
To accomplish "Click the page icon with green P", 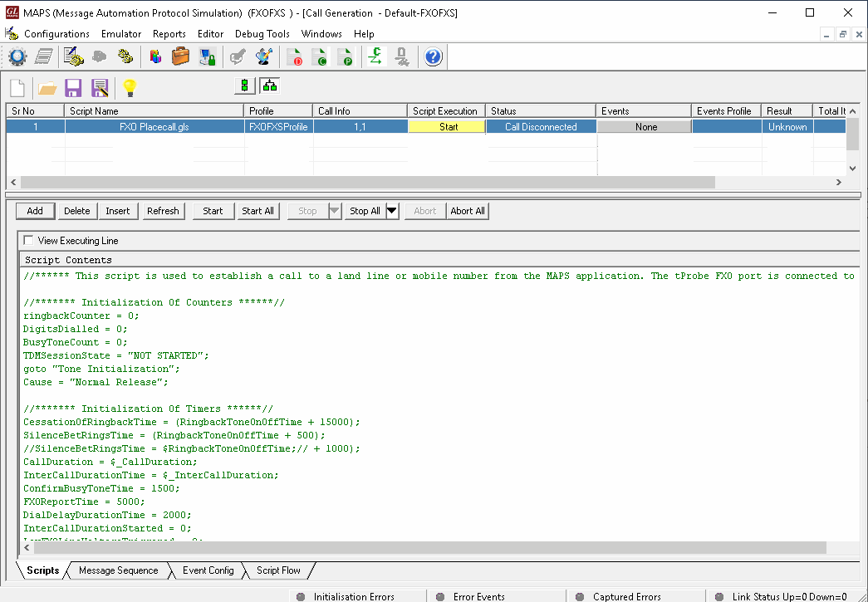I will [345, 56].
